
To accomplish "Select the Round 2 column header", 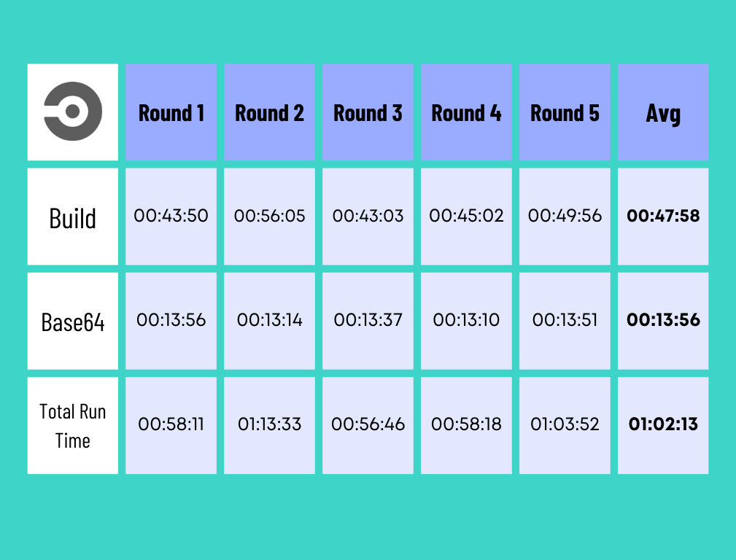I will coord(270,113).
